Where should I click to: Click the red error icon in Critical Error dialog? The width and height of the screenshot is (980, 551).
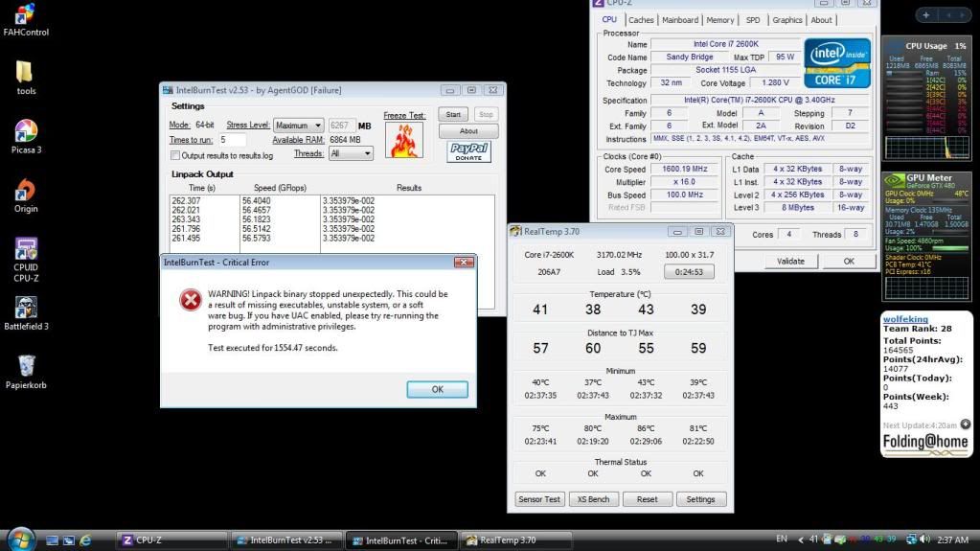click(191, 300)
